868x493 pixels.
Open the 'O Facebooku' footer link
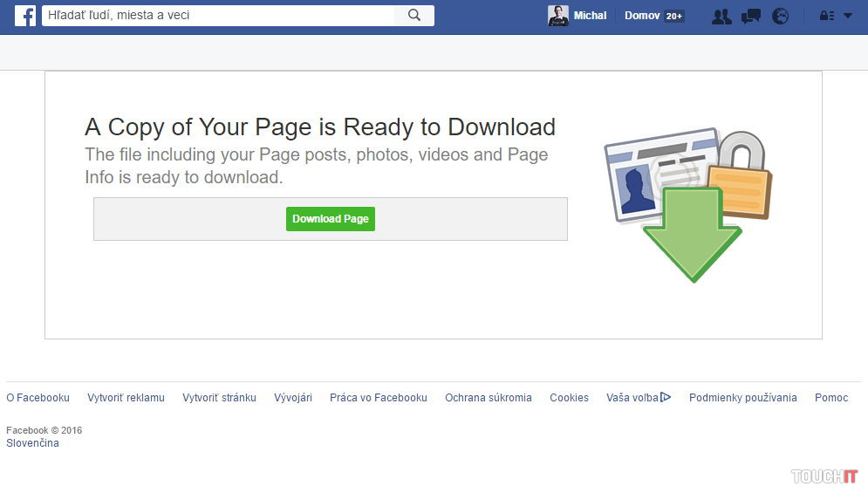[38, 398]
